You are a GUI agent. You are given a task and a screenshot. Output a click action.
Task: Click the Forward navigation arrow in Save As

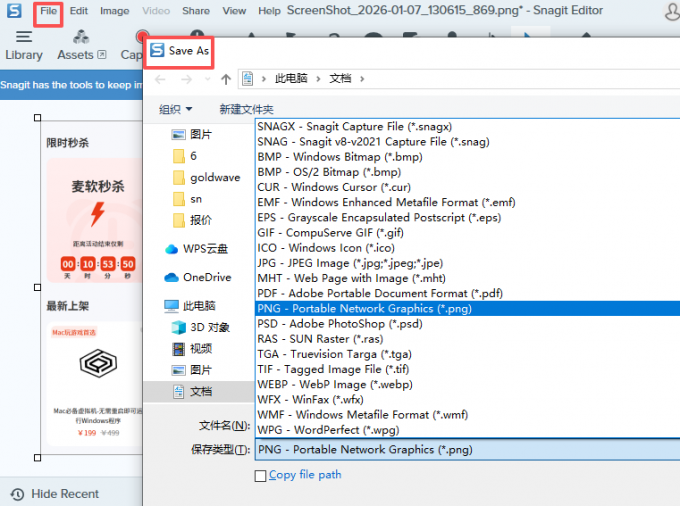point(186,79)
